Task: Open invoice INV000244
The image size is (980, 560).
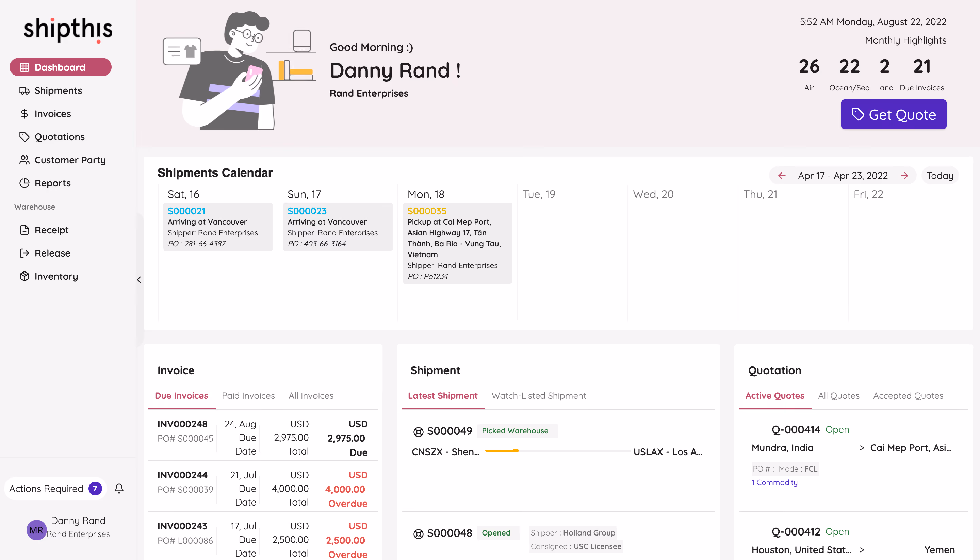Action: (x=182, y=475)
